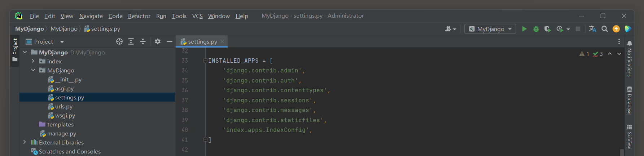Select opened file with the target icon
644x156 pixels.
[119, 41]
